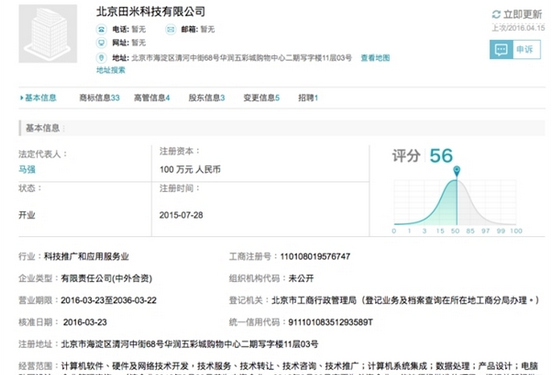
Task: Click the registration date 2015-07-28
Action: pos(181,215)
